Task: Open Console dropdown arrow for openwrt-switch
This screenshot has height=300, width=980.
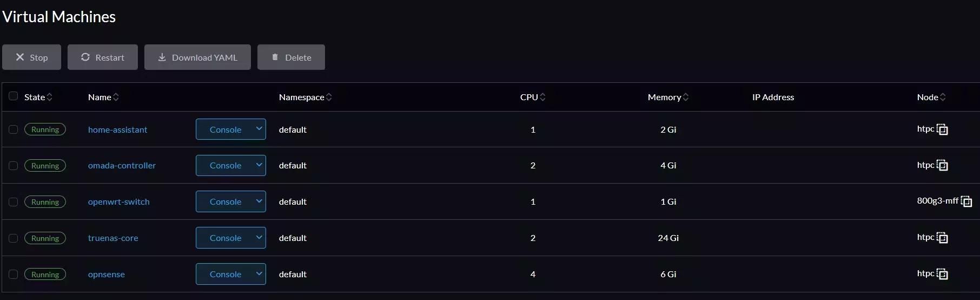Action: [x=259, y=201]
